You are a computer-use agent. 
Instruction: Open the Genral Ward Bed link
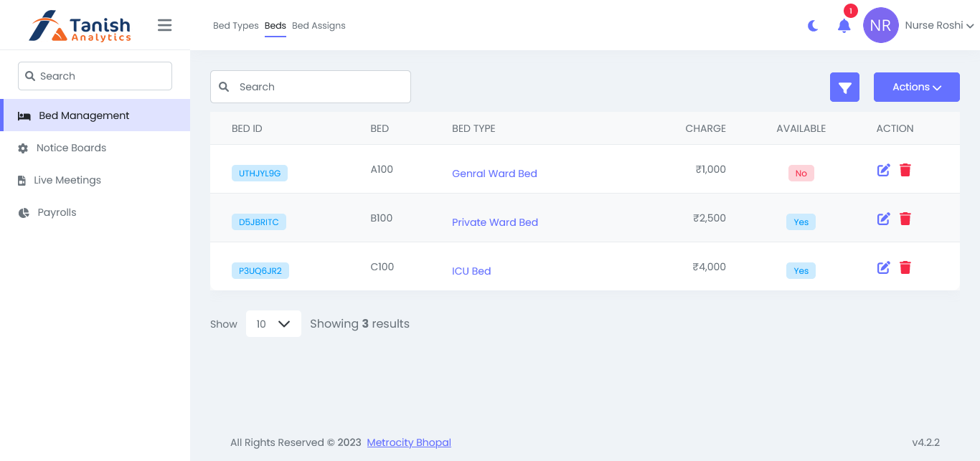(x=494, y=174)
